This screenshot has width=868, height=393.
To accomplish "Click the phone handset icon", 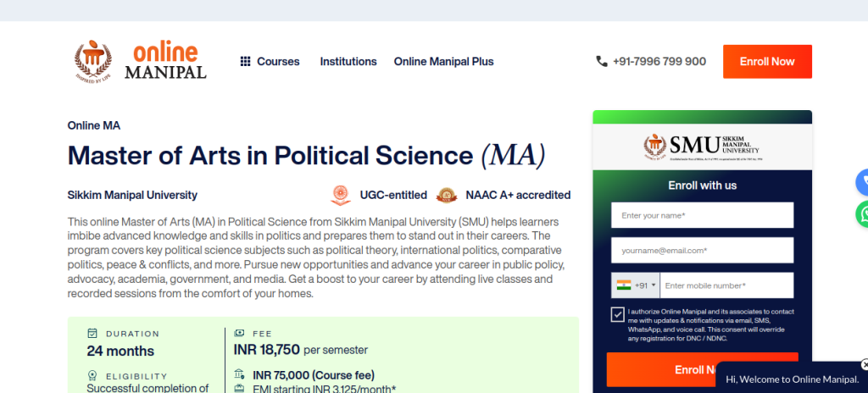I will point(602,62).
